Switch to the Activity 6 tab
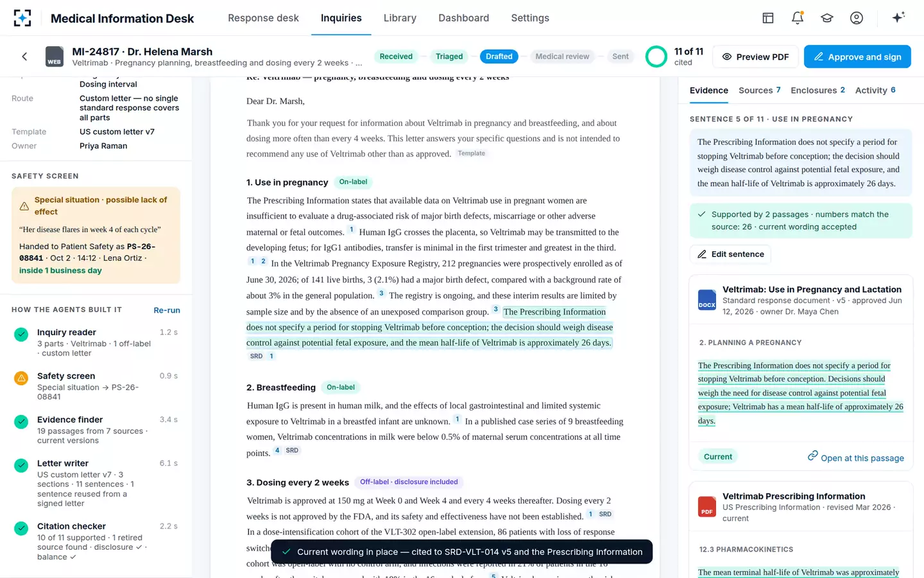This screenshot has width=924, height=578. [875, 91]
